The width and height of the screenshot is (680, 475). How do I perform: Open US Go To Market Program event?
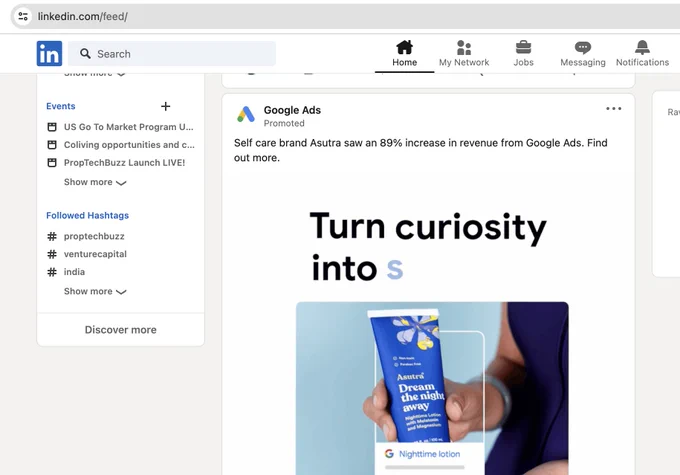tap(128, 127)
